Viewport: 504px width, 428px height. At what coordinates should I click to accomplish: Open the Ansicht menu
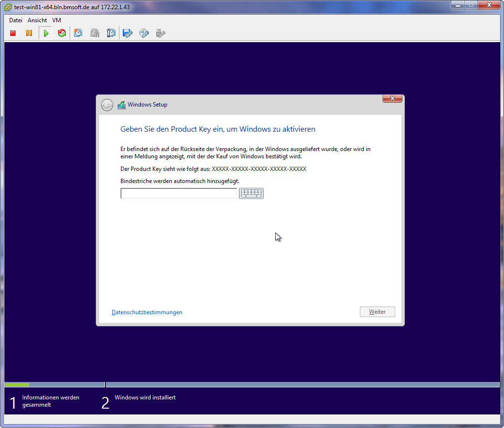click(37, 20)
